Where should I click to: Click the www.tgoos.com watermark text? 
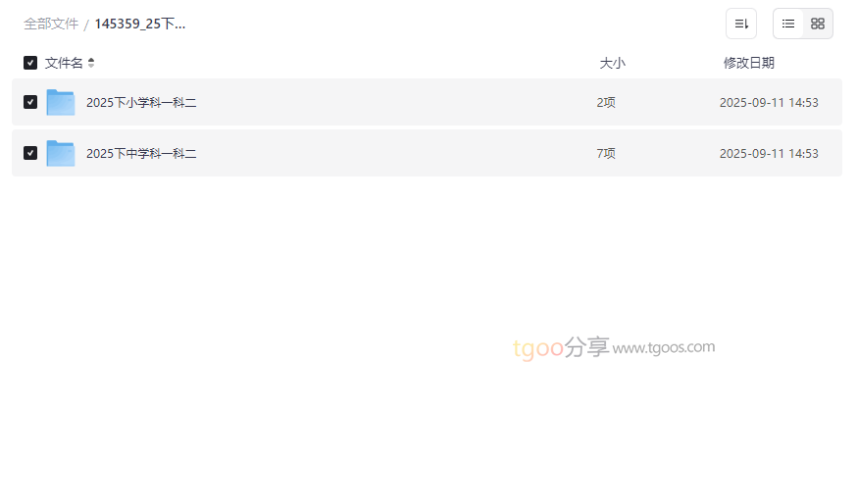pyautogui.click(x=664, y=347)
